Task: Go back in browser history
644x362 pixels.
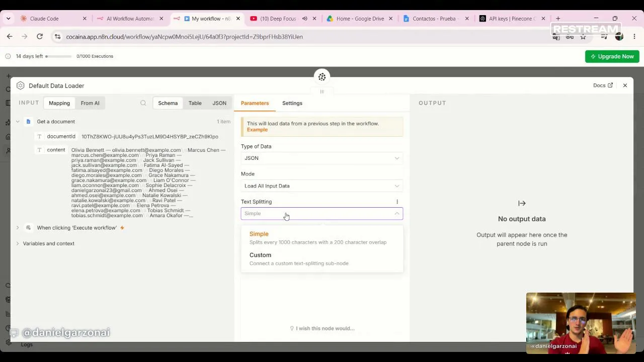Action: click(10, 37)
